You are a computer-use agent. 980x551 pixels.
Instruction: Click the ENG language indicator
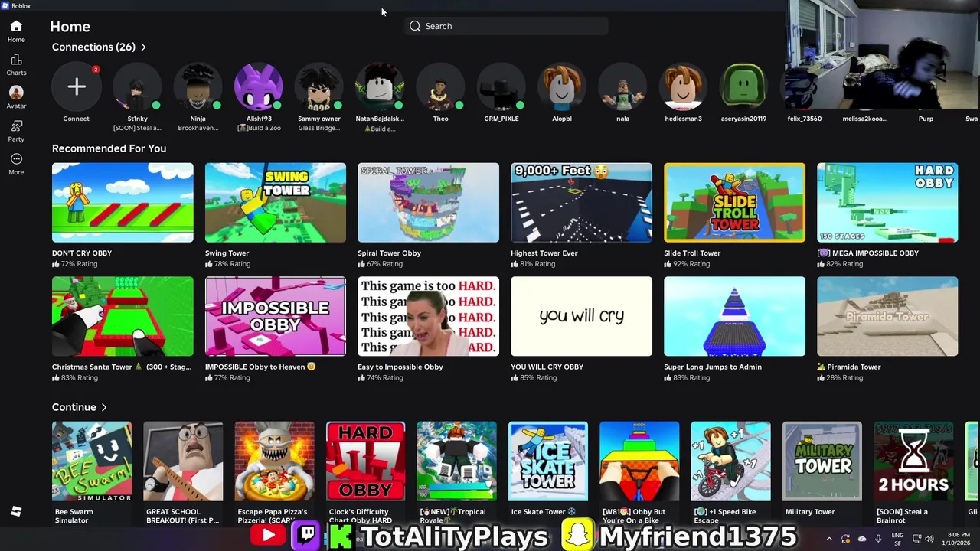[x=898, y=539]
